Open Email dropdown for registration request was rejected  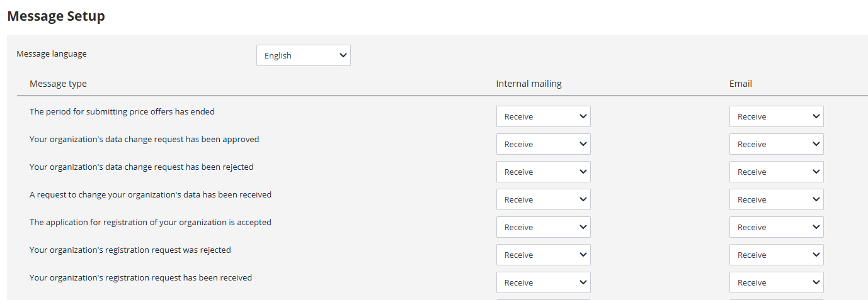(x=777, y=255)
